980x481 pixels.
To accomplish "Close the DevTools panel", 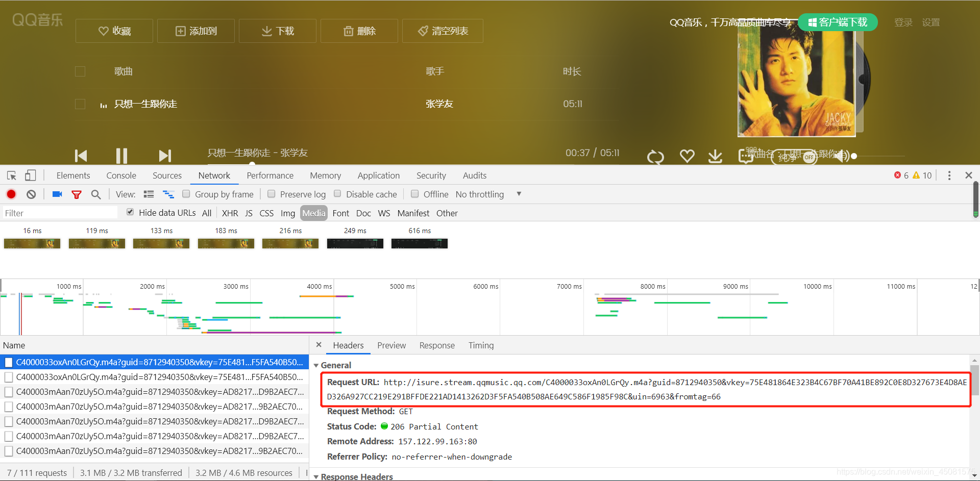I will tap(969, 175).
